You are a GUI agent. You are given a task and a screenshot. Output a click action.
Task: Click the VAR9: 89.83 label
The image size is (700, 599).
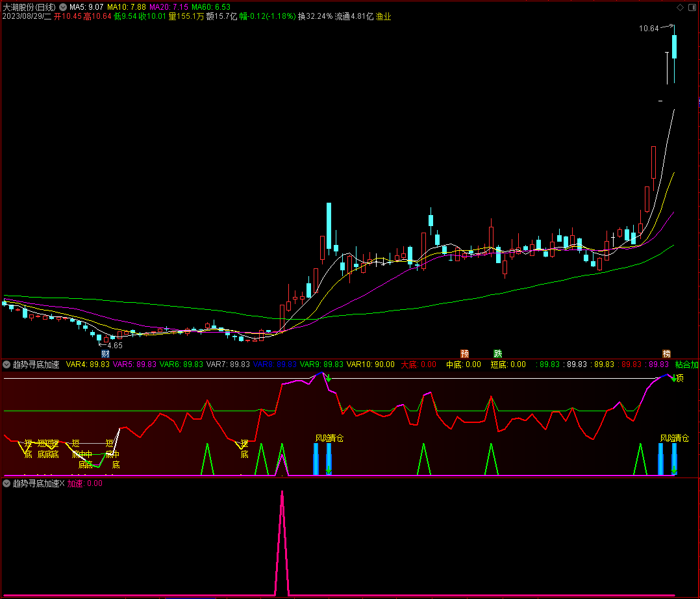(322, 364)
